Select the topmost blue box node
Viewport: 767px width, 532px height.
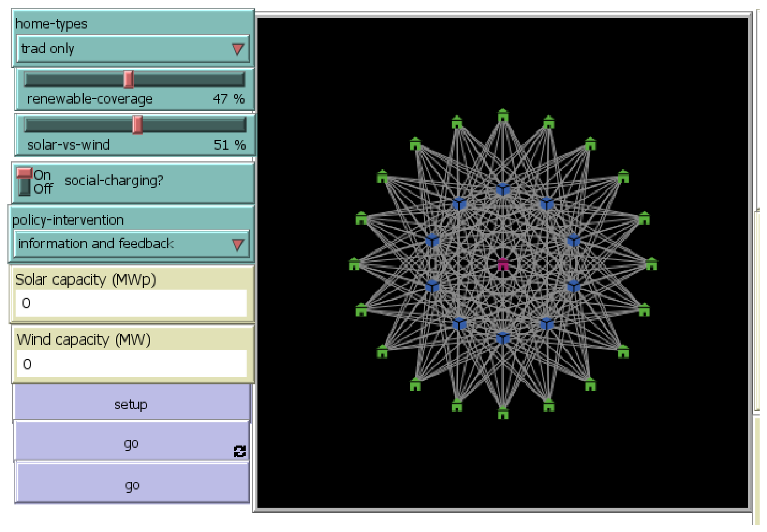click(x=503, y=189)
